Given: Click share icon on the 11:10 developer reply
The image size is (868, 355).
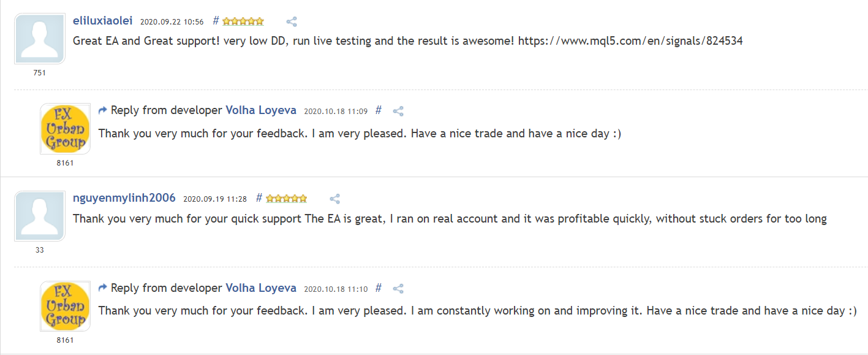Looking at the screenshot, I should (x=398, y=288).
